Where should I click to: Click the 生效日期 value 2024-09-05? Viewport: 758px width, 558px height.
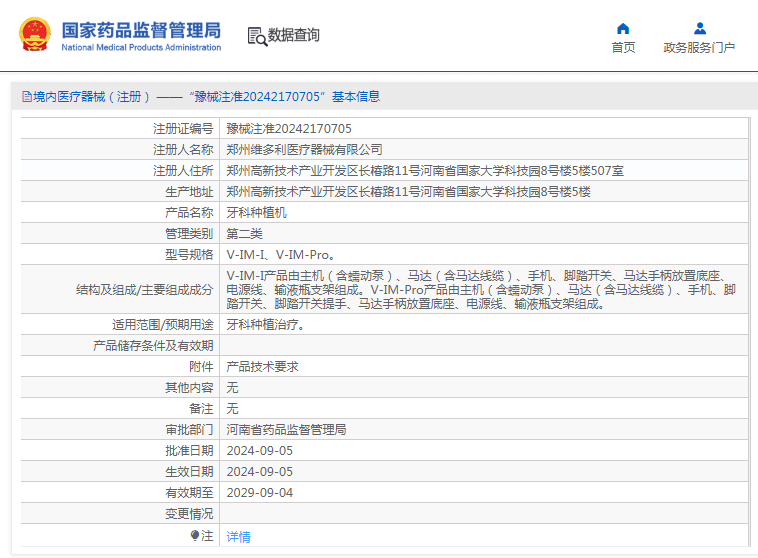click(x=260, y=471)
